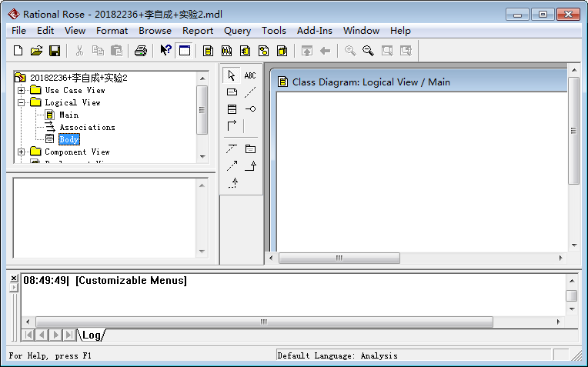Select the Component View folder

point(77,152)
